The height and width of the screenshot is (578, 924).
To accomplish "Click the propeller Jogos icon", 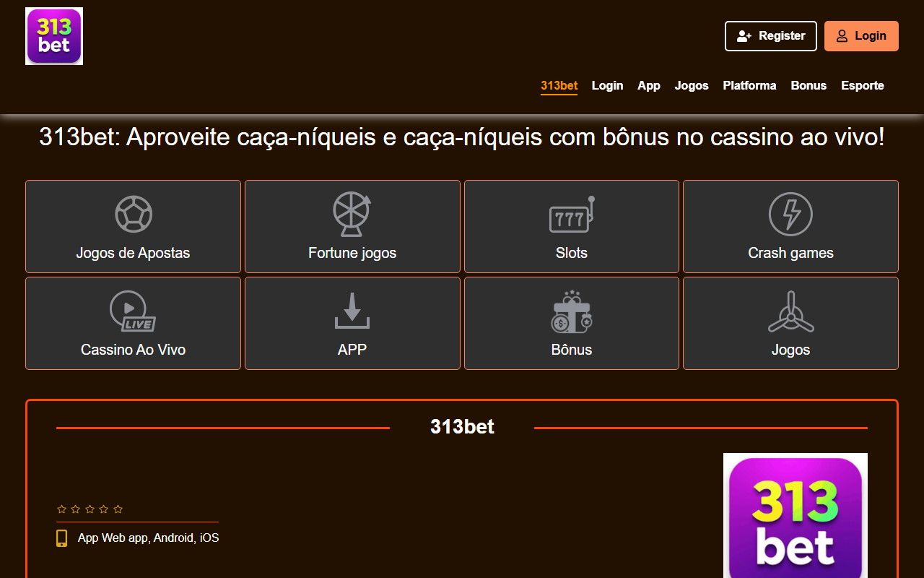I will [x=790, y=311].
